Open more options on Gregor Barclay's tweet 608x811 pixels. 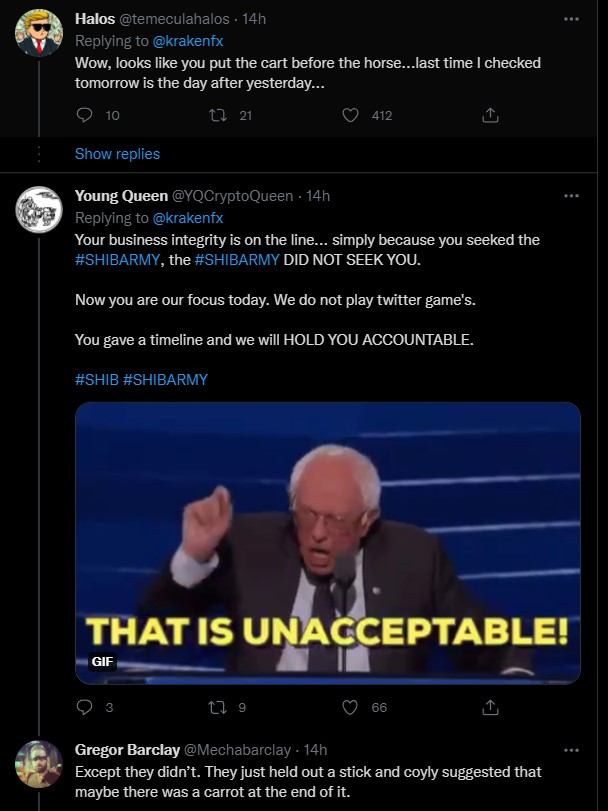pos(571,749)
